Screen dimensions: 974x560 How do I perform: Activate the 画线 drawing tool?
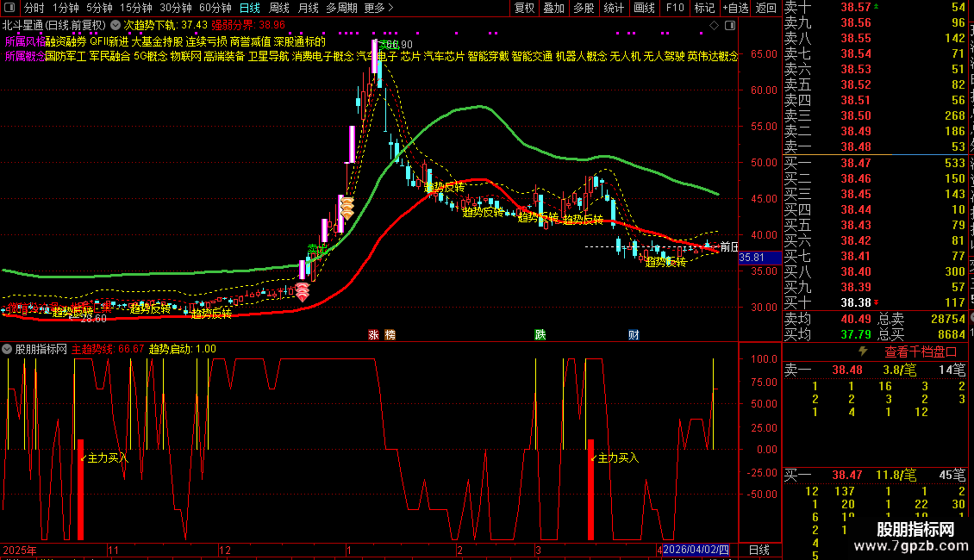pos(644,8)
